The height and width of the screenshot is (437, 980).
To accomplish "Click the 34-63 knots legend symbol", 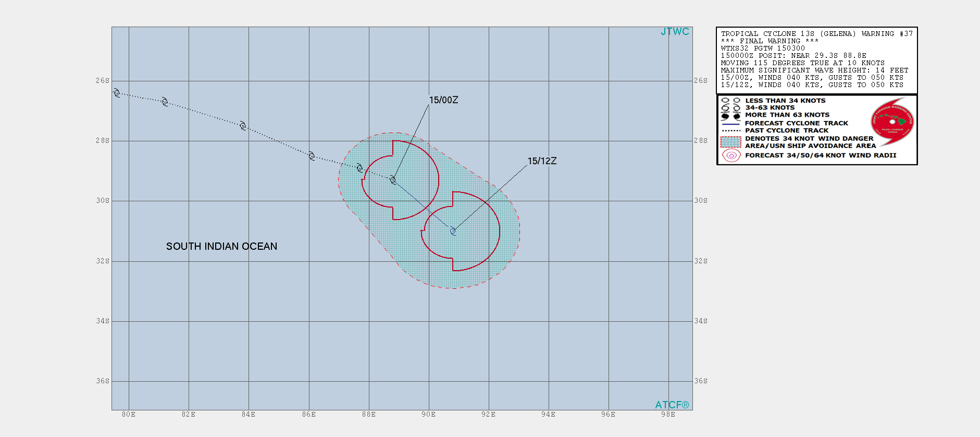I will click(x=730, y=108).
